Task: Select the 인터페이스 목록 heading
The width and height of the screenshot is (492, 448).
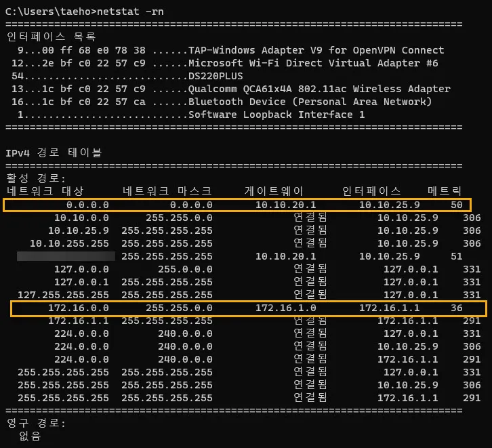Action: (51, 37)
